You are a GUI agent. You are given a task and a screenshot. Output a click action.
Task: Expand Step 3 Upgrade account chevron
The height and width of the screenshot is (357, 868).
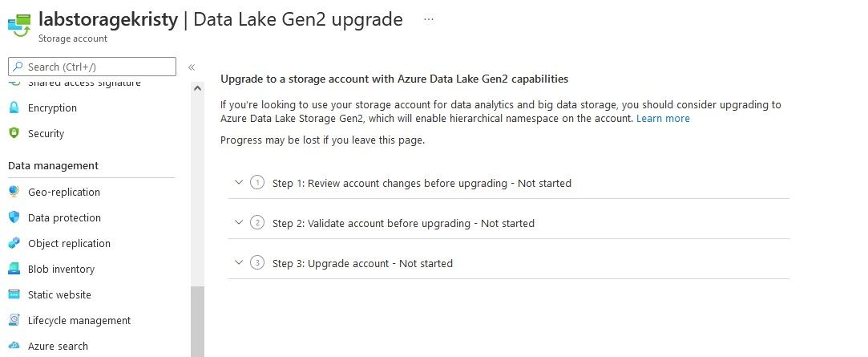238,262
